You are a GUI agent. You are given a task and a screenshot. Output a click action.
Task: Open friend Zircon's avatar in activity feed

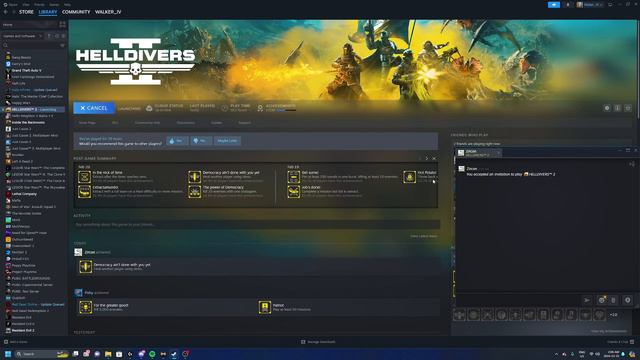(78, 252)
